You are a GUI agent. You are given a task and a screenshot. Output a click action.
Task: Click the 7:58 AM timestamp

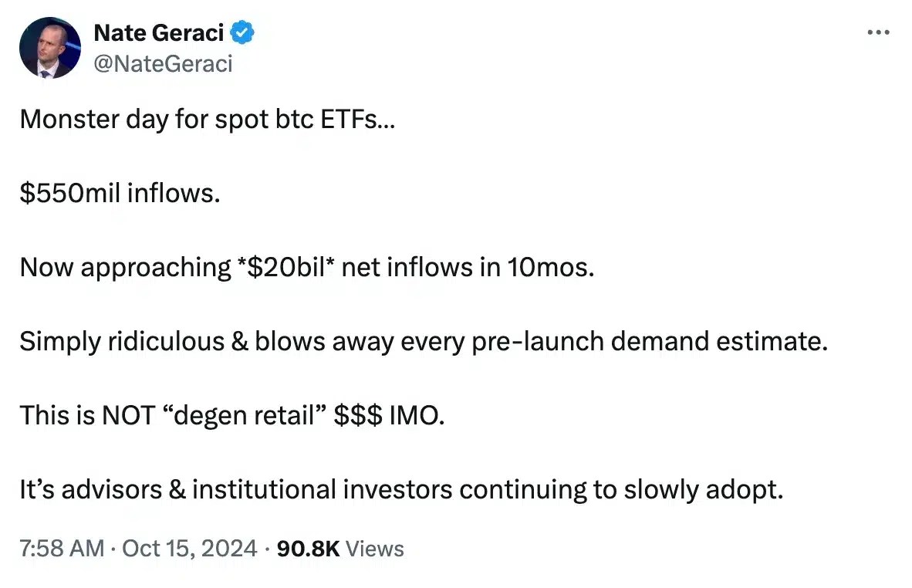pyautogui.click(x=62, y=549)
